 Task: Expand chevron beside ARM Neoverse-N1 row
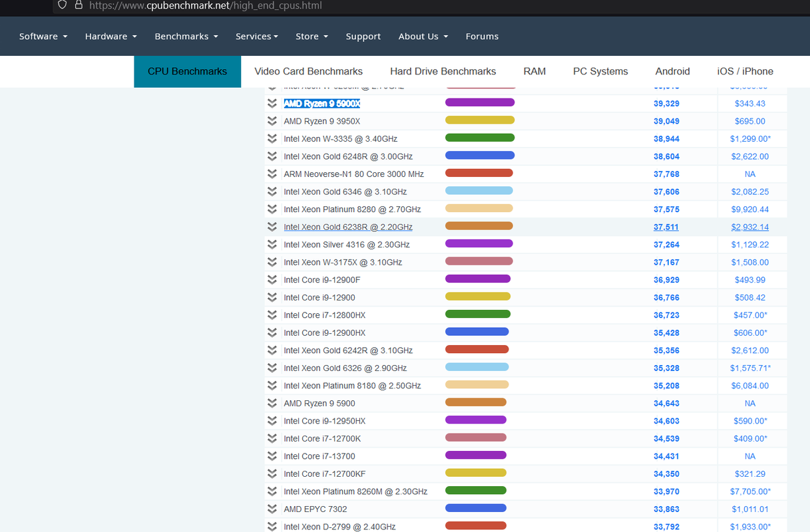(272, 174)
